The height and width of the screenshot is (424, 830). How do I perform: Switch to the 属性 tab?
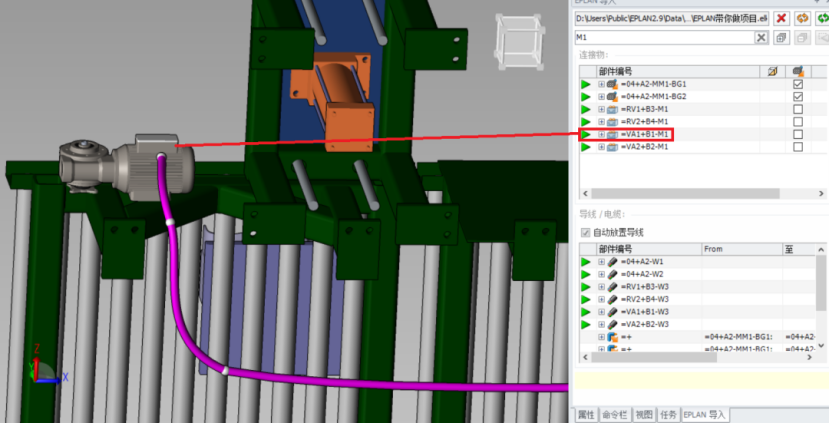click(585, 415)
